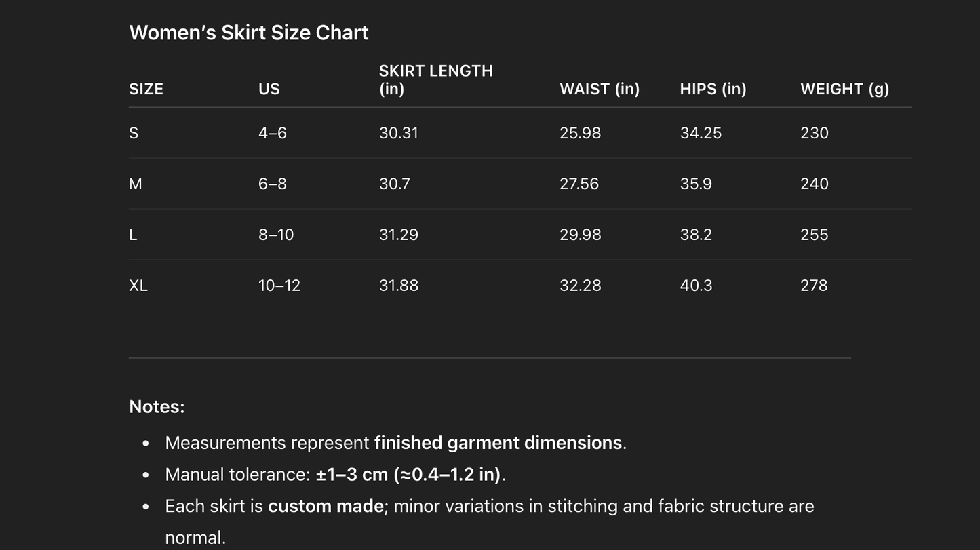Click the bold text 'finished garment dimensions'
Screen dimensions: 980x550
(x=498, y=443)
